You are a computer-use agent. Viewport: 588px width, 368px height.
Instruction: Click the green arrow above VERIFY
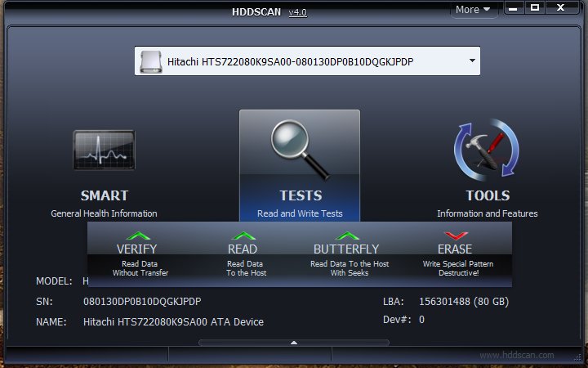pyautogui.click(x=138, y=236)
